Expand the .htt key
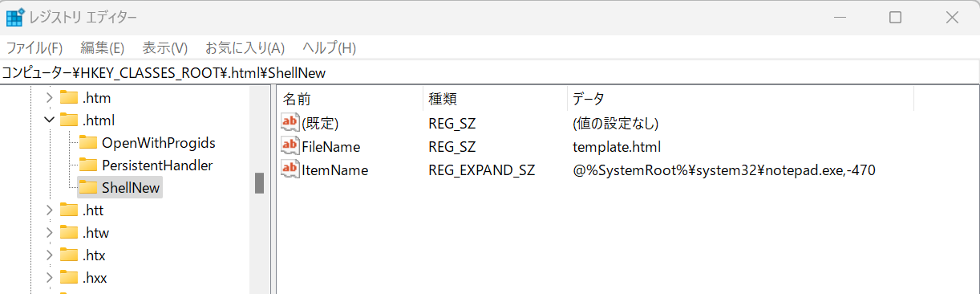The image size is (980, 294). point(49,210)
